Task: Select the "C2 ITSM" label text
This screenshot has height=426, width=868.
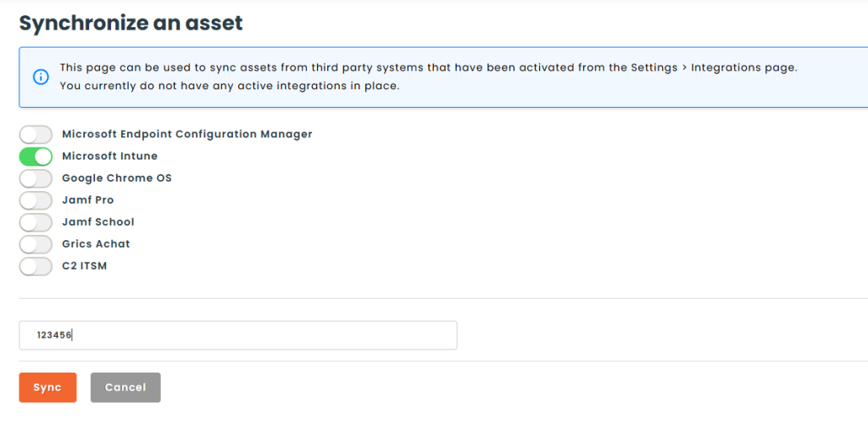Action: (84, 266)
